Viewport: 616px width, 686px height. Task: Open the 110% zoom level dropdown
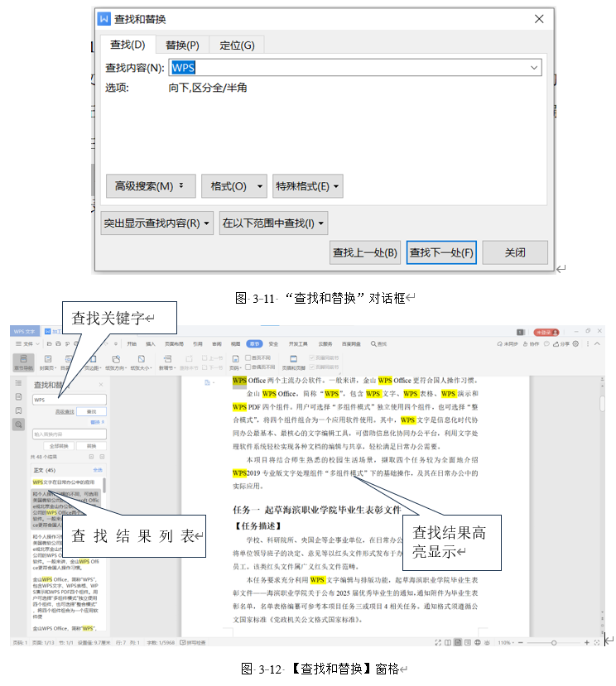(506, 643)
